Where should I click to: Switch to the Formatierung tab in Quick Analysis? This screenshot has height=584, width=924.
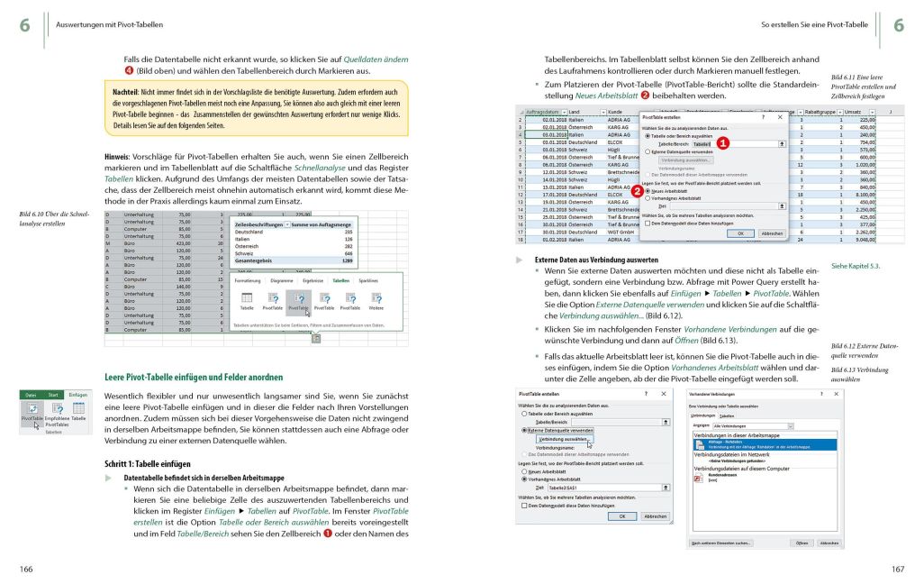click(x=247, y=281)
